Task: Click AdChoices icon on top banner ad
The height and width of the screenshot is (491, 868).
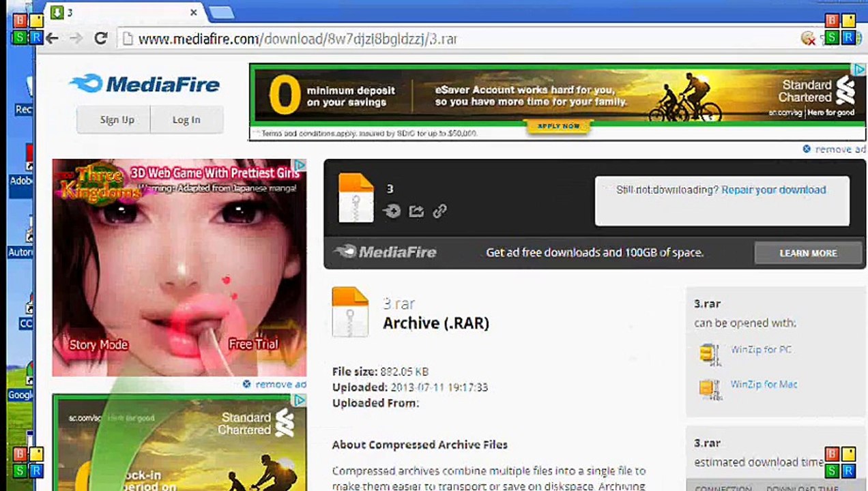Action: click(x=858, y=70)
